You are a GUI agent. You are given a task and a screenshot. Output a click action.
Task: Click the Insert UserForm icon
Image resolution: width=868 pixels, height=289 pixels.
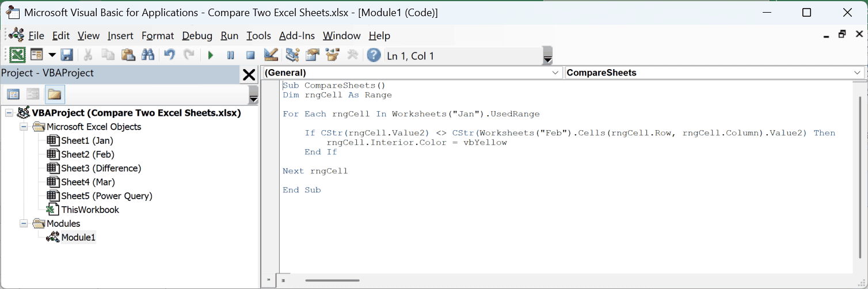coord(37,55)
